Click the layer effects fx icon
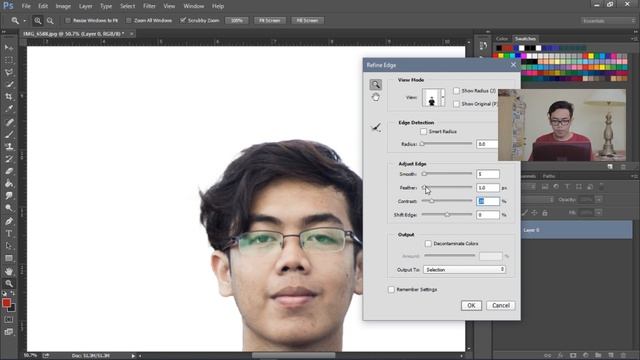The height and width of the screenshot is (360, 640). [560, 356]
